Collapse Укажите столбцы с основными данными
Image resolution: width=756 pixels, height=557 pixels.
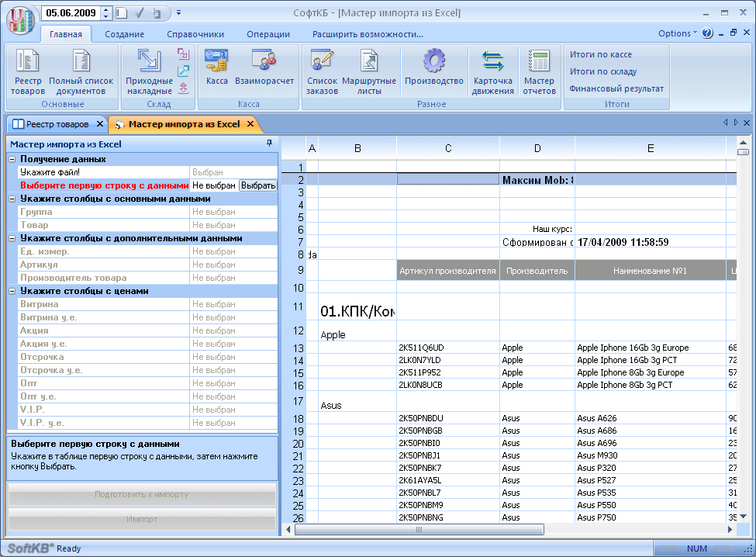point(12,198)
